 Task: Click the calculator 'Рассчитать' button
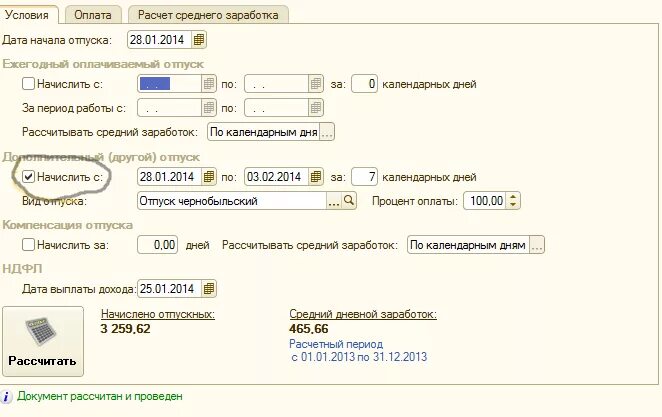(x=43, y=341)
